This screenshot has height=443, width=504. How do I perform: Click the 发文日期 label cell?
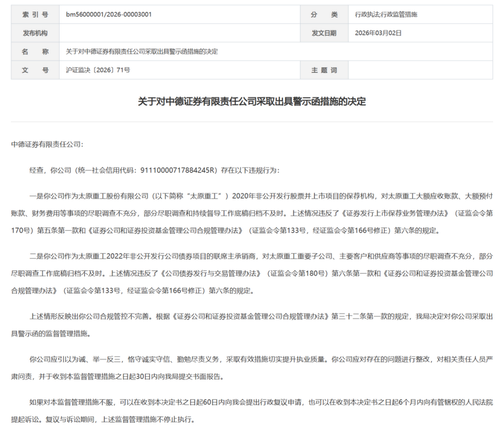point(324,33)
